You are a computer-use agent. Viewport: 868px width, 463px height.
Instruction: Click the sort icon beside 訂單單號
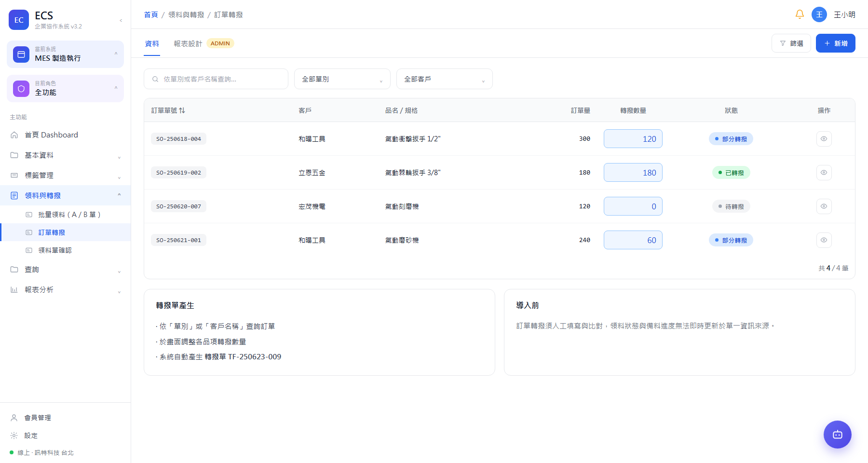pos(182,110)
